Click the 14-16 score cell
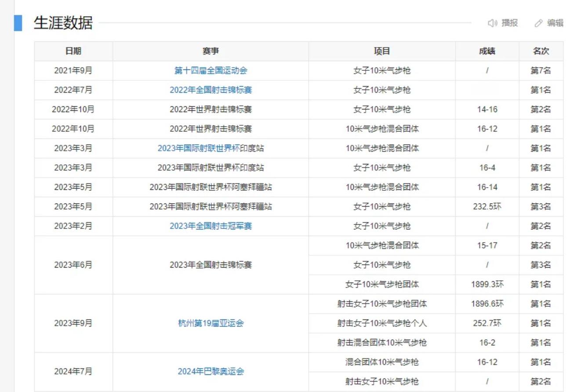The height and width of the screenshot is (392, 567). tap(487, 109)
